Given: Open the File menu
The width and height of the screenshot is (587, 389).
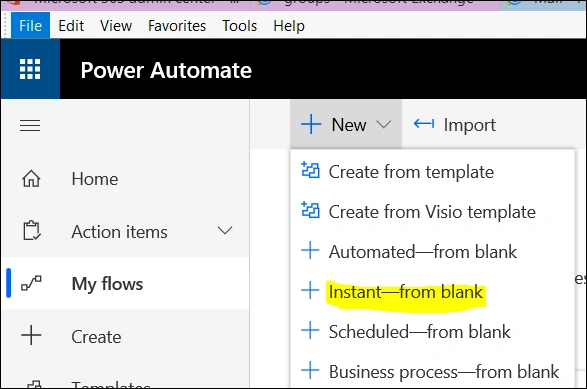Looking at the screenshot, I should [30, 25].
